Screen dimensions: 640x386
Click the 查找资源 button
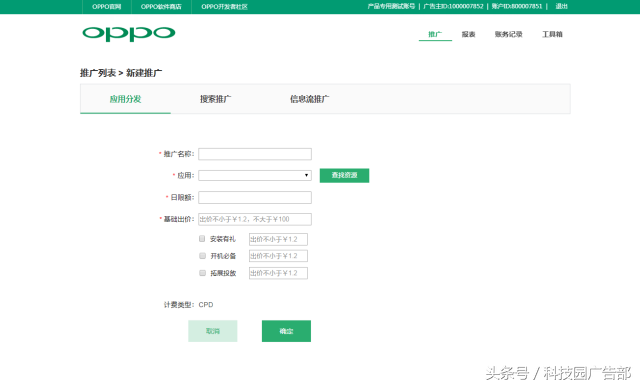point(344,175)
